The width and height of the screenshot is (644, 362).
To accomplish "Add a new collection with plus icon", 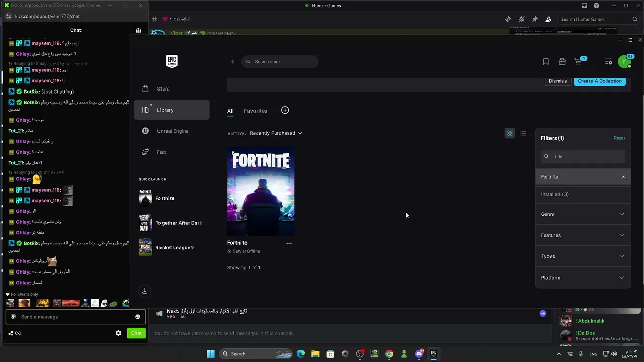I will [285, 110].
